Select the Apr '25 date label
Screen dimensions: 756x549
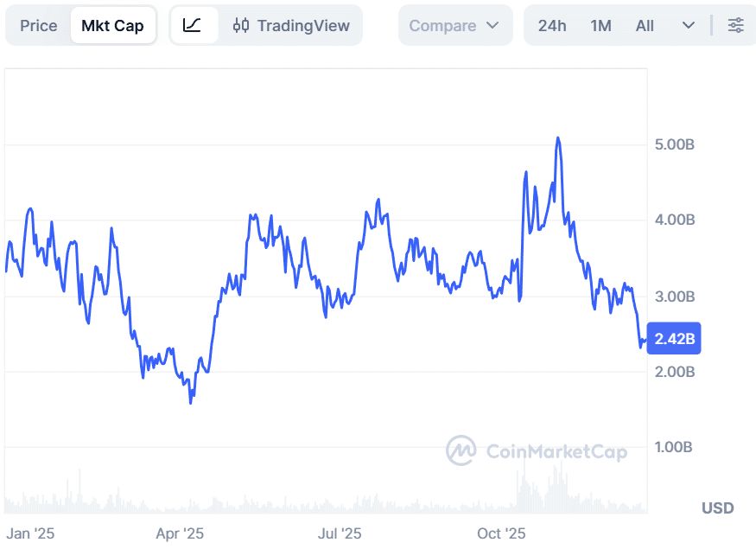coord(180,533)
